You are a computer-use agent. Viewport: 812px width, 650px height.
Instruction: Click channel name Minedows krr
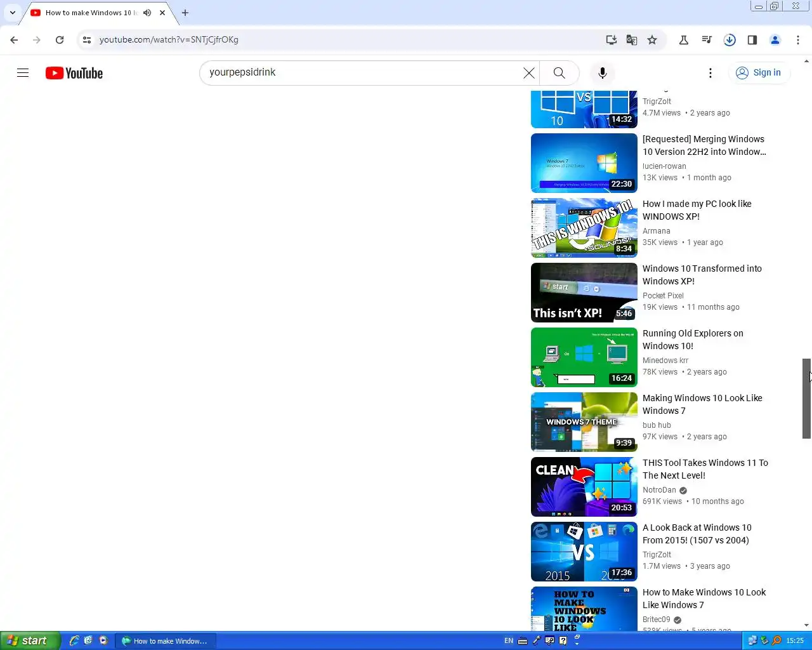pyautogui.click(x=665, y=361)
